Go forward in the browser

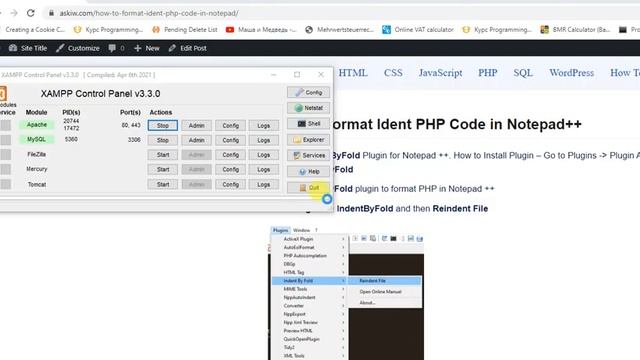(x=14, y=13)
